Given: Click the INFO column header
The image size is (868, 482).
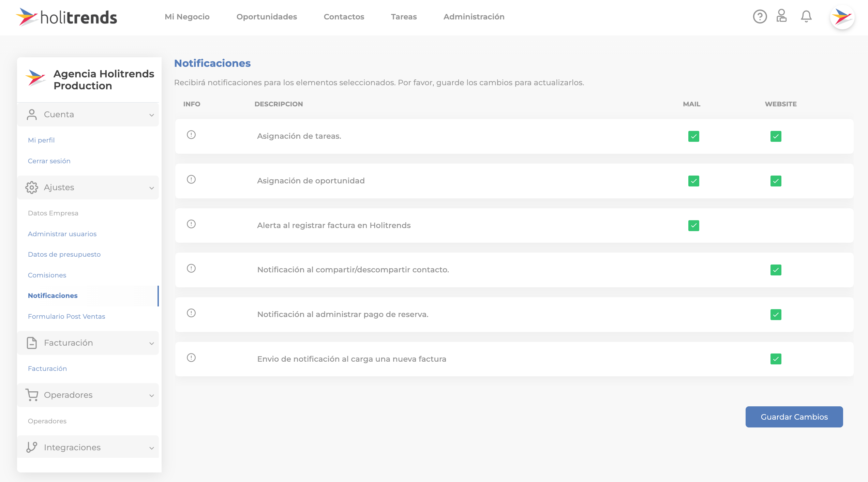Looking at the screenshot, I should [x=192, y=104].
